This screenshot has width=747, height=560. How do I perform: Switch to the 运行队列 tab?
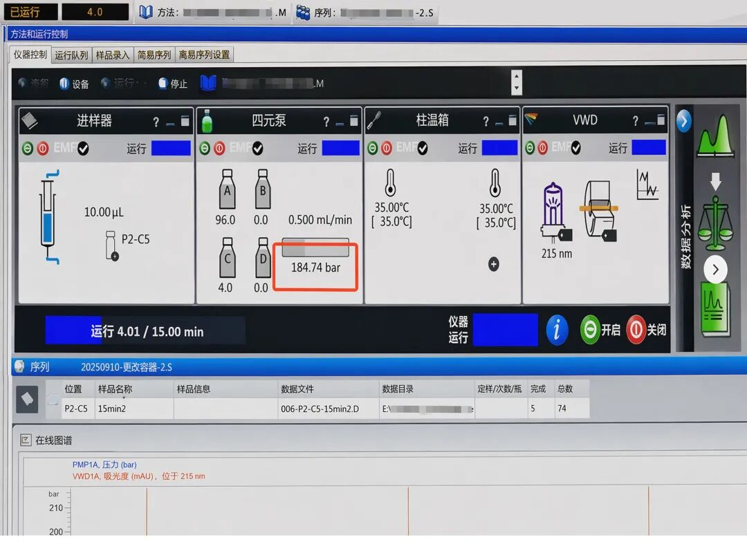point(71,55)
